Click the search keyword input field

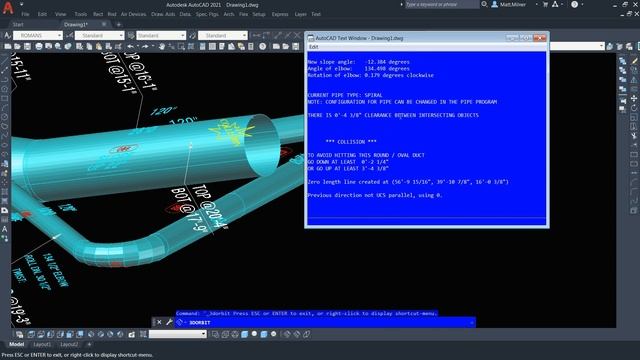[441, 4]
